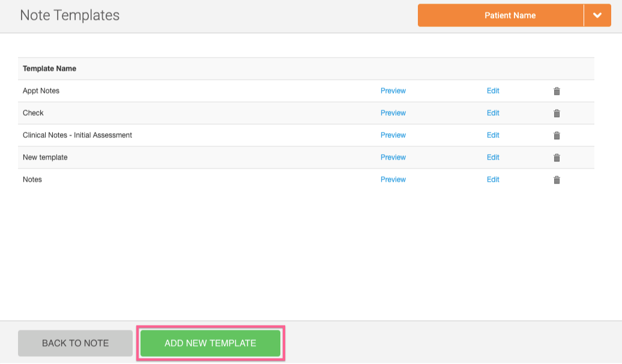The image size is (622, 364).
Task: Preview the New template entry
Action: click(x=393, y=157)
